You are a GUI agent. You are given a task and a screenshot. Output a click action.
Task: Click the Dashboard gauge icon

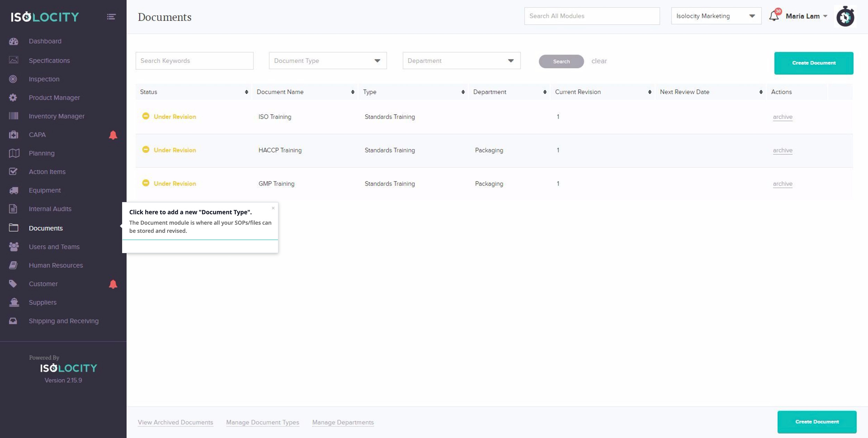(14, 41)
